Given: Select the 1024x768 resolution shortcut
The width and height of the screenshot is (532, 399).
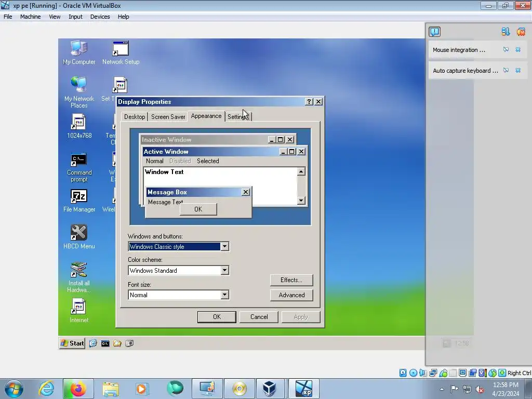Looking at the screenshot, I should tap(79, 126).
